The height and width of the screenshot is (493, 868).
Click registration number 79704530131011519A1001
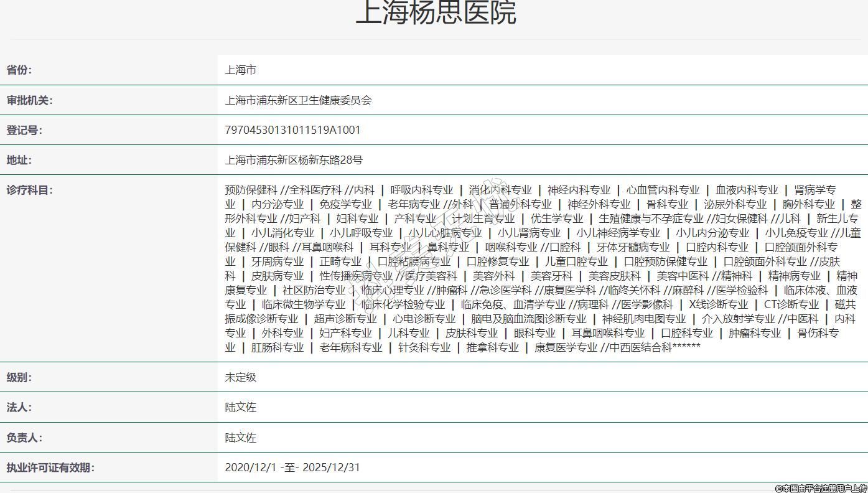pyautogui.click(x=292, y=131)
